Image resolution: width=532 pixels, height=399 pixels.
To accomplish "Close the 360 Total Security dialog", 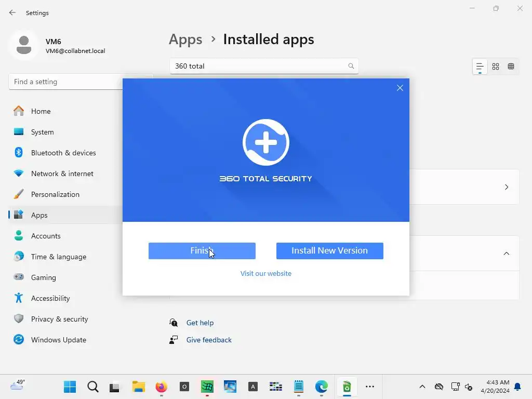I will (x=400, y=88).
